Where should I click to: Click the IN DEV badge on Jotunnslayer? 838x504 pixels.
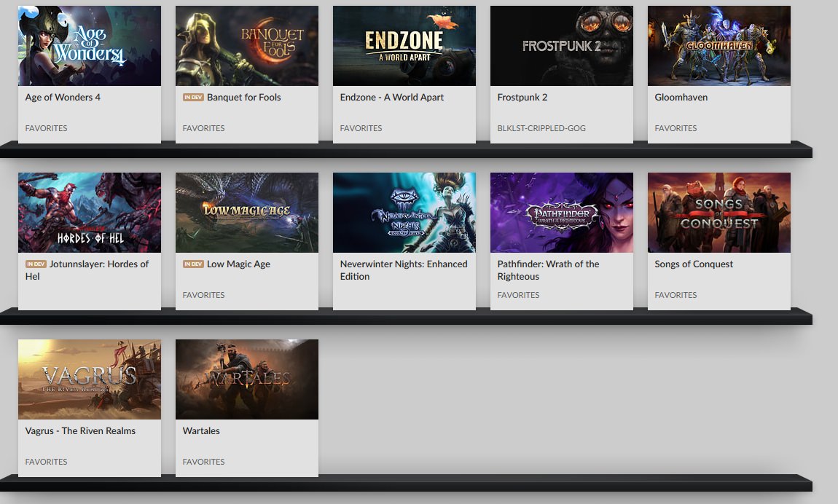click(x=36, y=264)
